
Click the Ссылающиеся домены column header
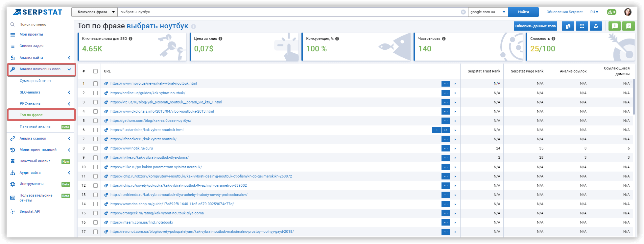coord(616,71)
